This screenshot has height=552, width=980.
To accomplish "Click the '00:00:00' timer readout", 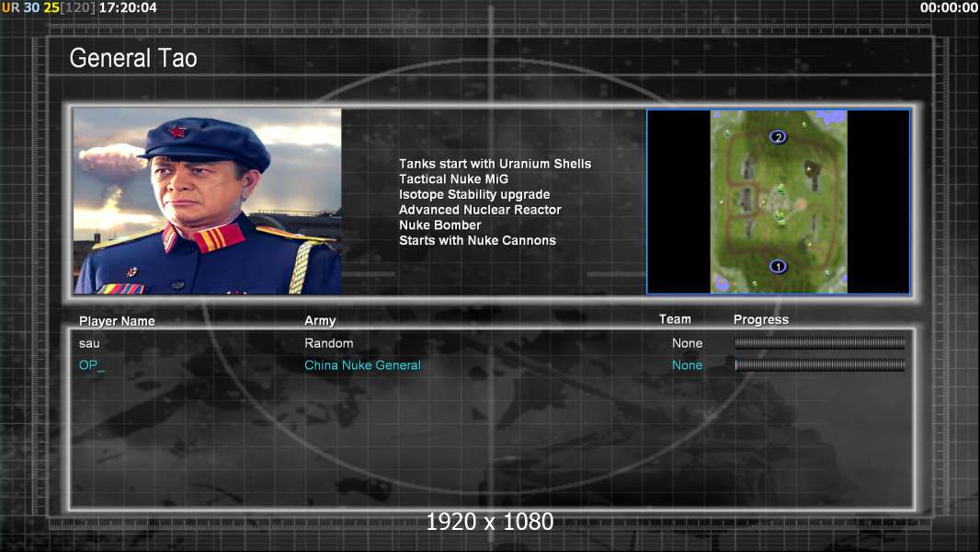I will click(x=949, y=7).
